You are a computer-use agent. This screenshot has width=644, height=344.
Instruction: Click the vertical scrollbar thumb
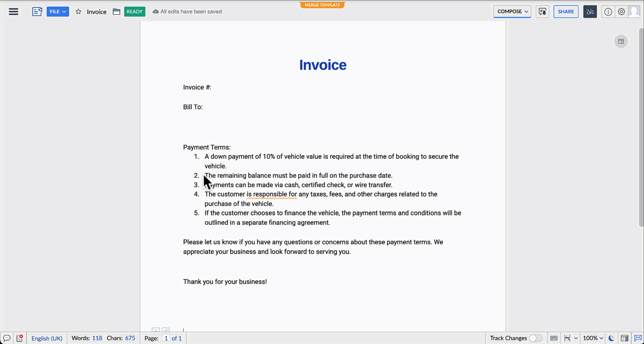pyautogui.click(x=641, y=128)
